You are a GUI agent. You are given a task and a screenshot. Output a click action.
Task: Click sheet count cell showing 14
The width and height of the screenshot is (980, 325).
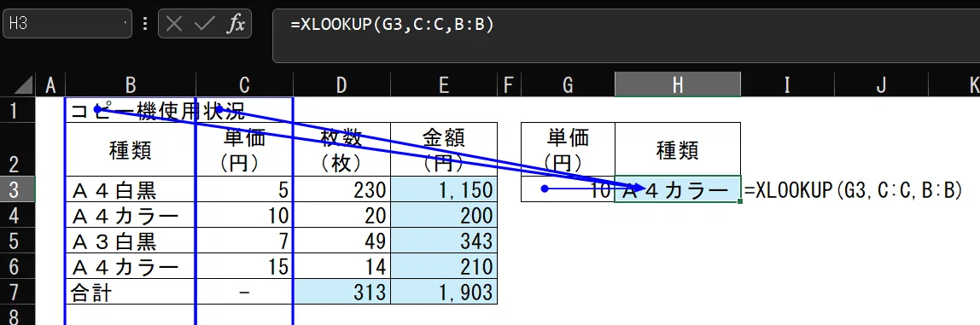click(341, 266)
